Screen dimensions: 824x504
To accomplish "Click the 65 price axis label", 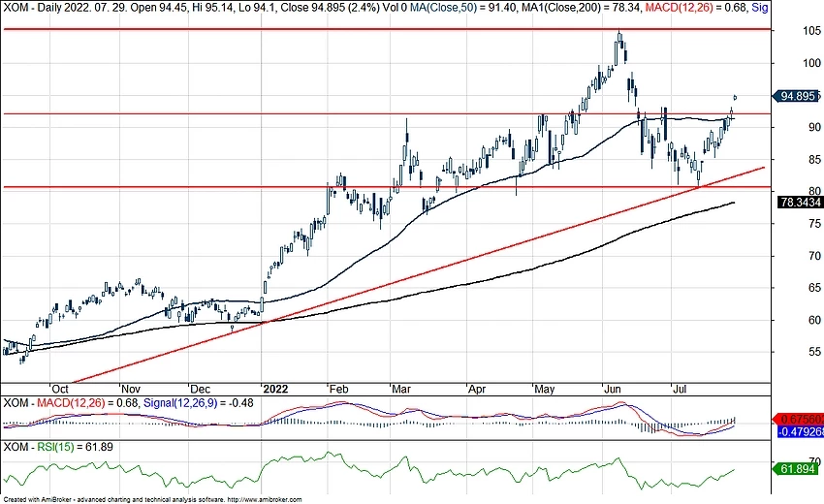I will click(x=814, y=288).
